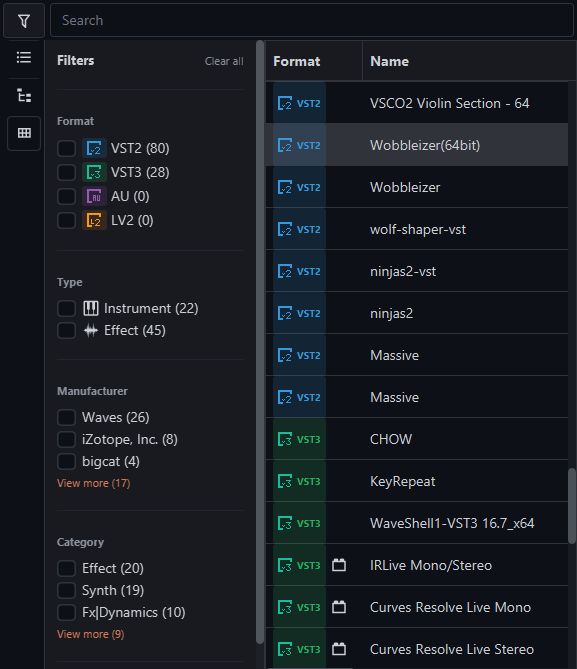Check the Effect (20) category checkbox
The image size is (577, 669).
coord(67,568)
